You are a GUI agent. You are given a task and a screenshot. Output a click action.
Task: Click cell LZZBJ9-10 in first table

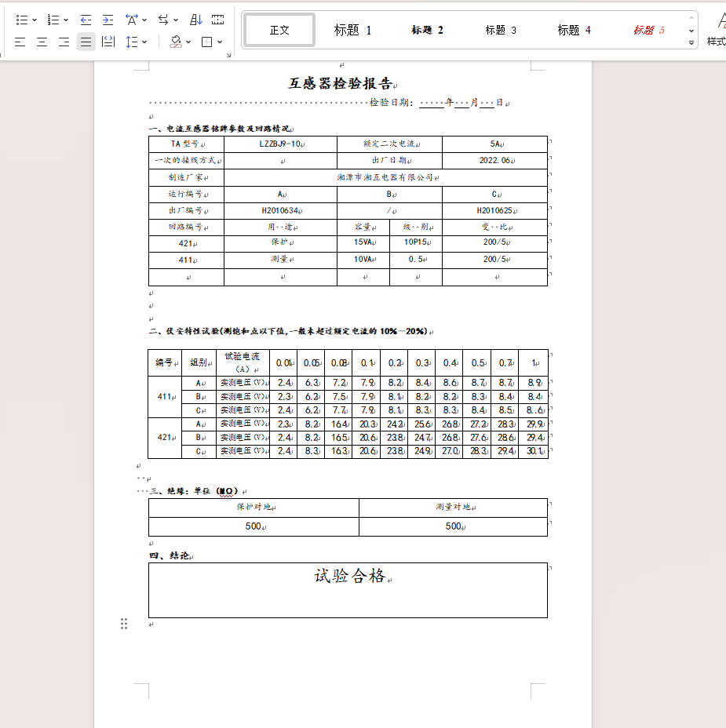(x=280, y=144)
